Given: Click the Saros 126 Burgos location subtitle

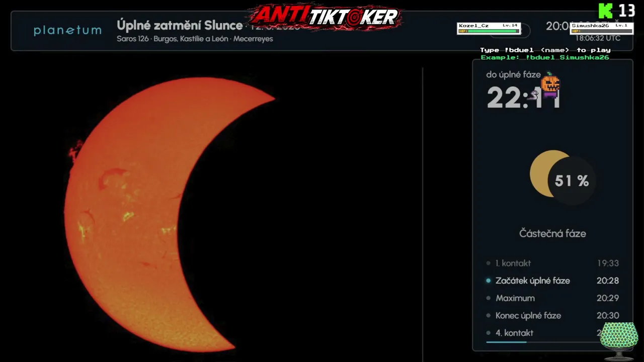Looking at the screenshot, I should click(195, 39).
